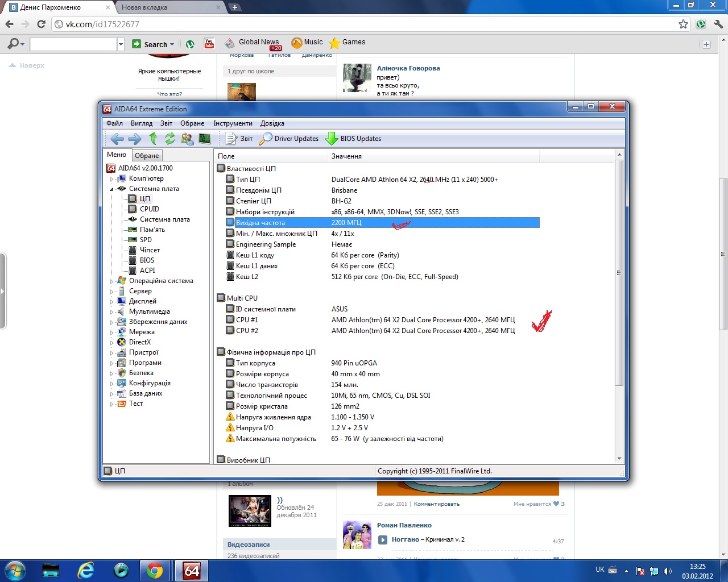Click the Значення column header

point(434,156)
